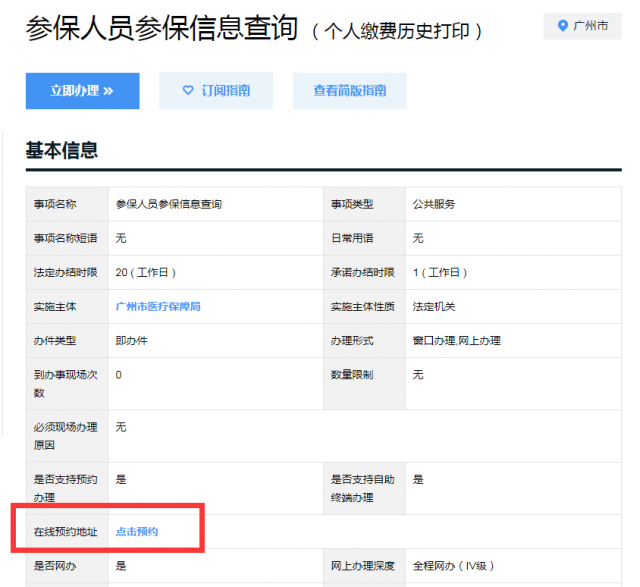
Task: Select the 0 value in 到办事现场次数 row
Action: 118,375
